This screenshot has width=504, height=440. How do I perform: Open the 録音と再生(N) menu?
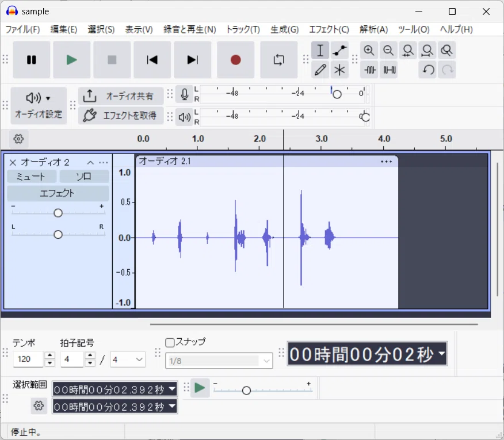click(x=190, y=29)
